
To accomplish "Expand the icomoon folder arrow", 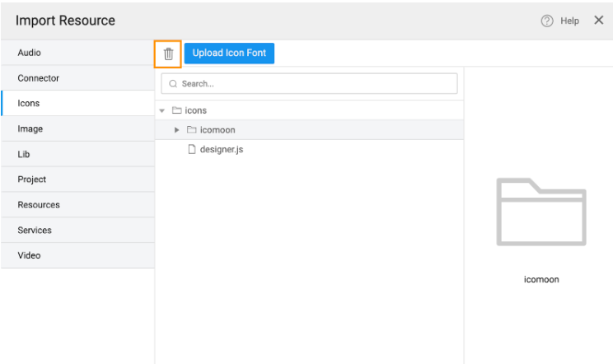I will [x=176, y=130].
